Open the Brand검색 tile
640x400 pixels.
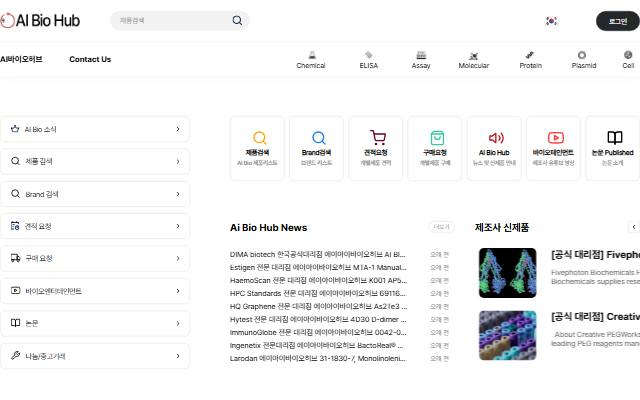316,148
